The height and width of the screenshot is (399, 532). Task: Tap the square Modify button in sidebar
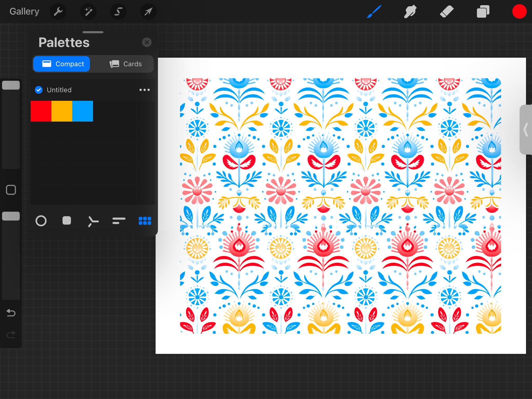(x=11, y=190)
